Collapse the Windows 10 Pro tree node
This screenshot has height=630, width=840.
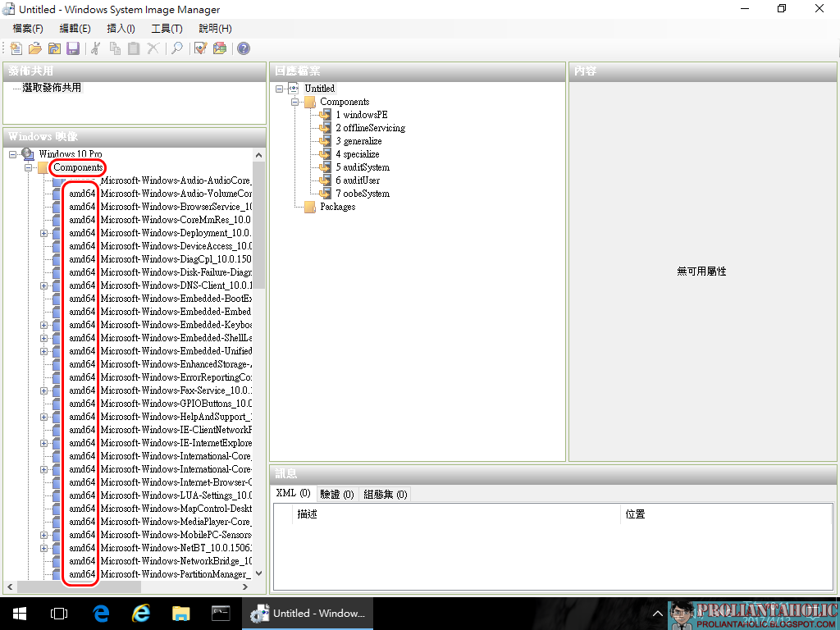coord(12,154)
